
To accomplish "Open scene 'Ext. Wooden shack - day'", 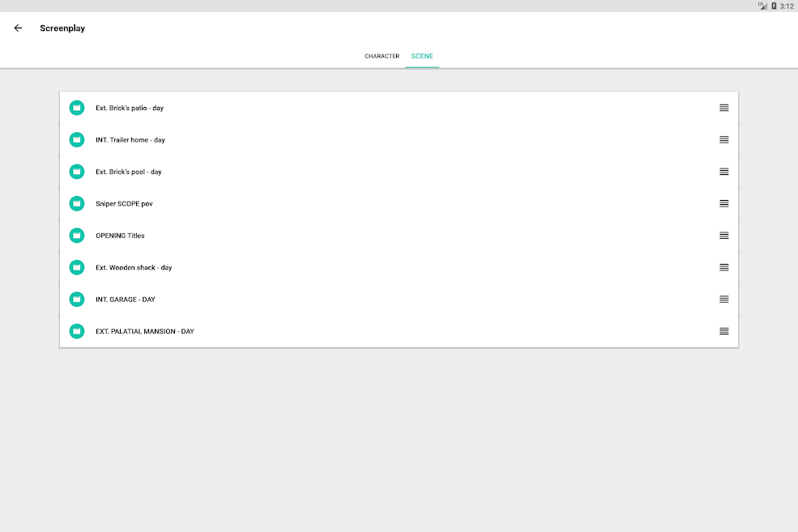I will click(399, 267).
